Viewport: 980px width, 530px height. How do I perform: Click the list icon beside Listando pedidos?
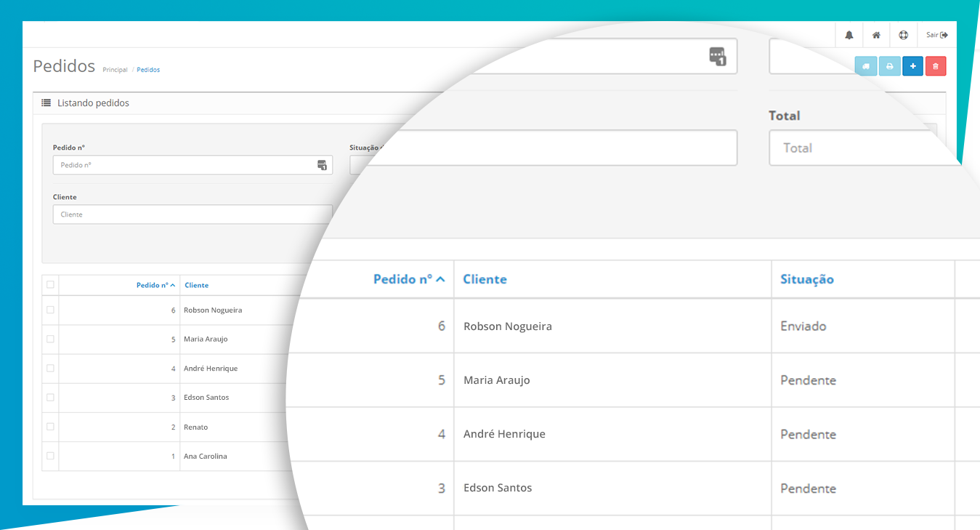(46, 103)
